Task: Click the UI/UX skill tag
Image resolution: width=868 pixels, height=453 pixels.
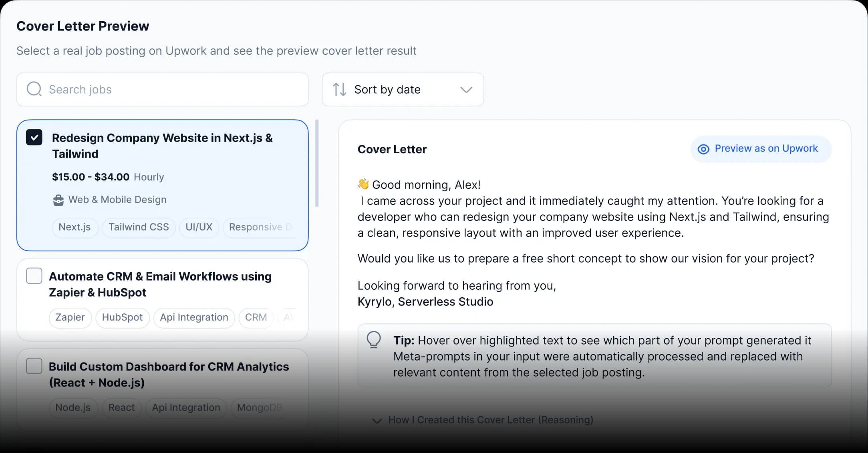Action: [x=199, y=227]
